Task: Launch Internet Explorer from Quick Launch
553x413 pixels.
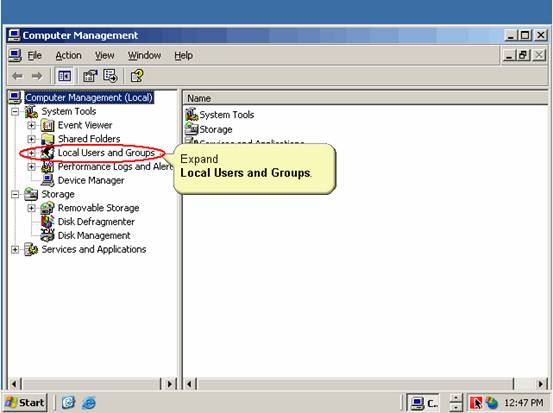Action: [x=89, y=402]
